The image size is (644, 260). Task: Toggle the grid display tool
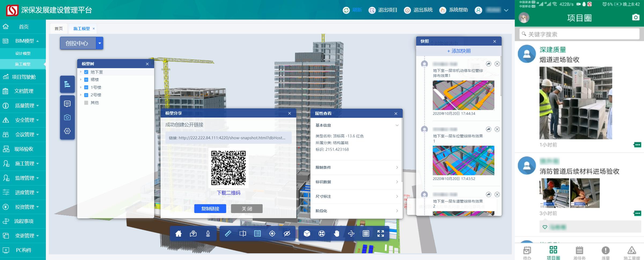pos(366,233)
